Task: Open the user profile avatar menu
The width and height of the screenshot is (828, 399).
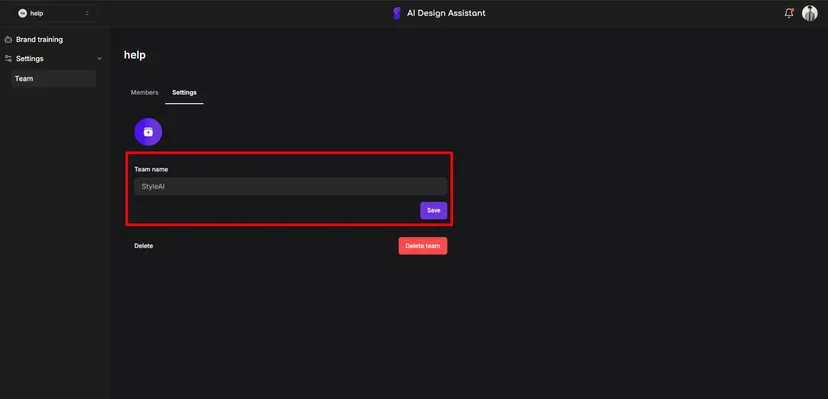Action: 810,13
